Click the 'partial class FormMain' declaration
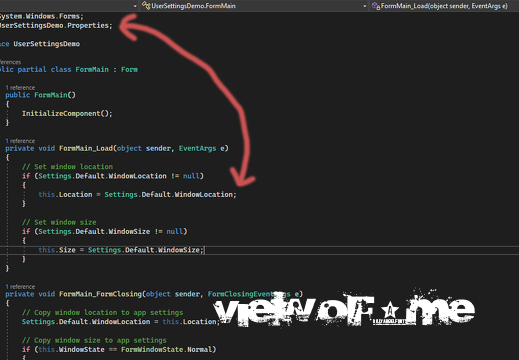The width and height of the screenshot is (519, 360). click(x=63, y=69)
